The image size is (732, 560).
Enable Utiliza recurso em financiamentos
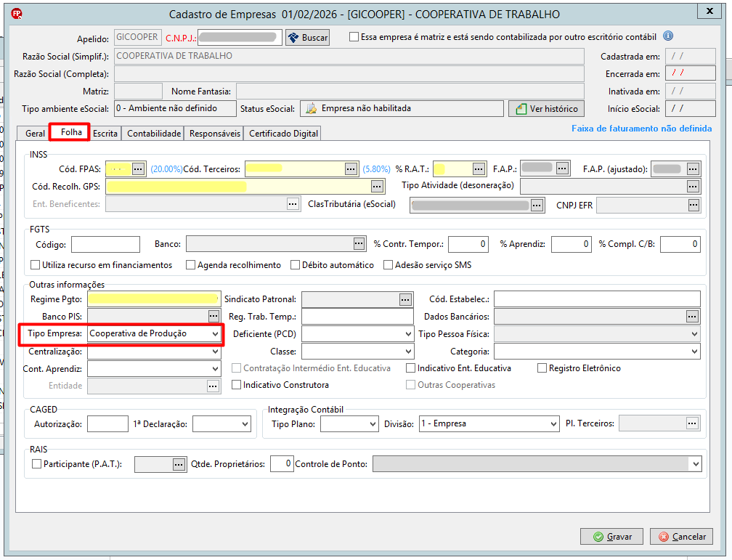(x=35, y=265)
